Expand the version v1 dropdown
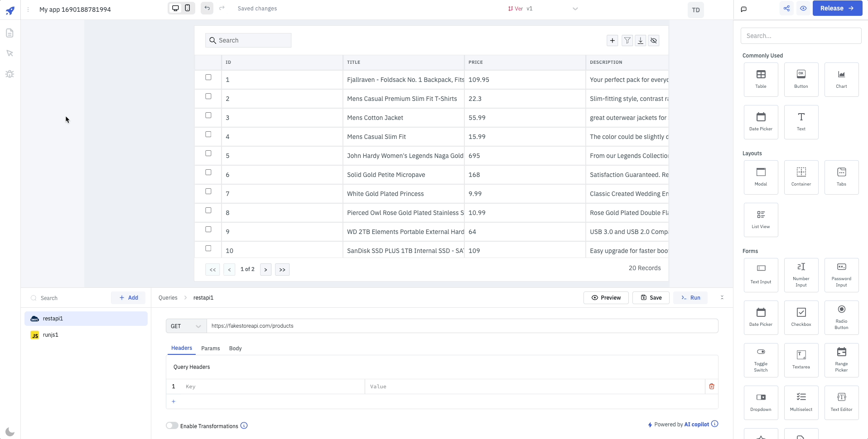Screen dimensions: 868x439 click(x=575, y=9)
